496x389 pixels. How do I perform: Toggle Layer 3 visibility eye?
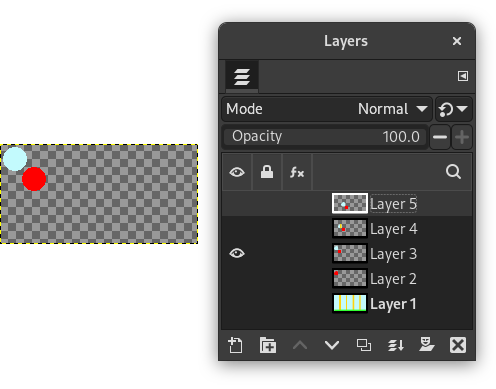pos(237,254)
